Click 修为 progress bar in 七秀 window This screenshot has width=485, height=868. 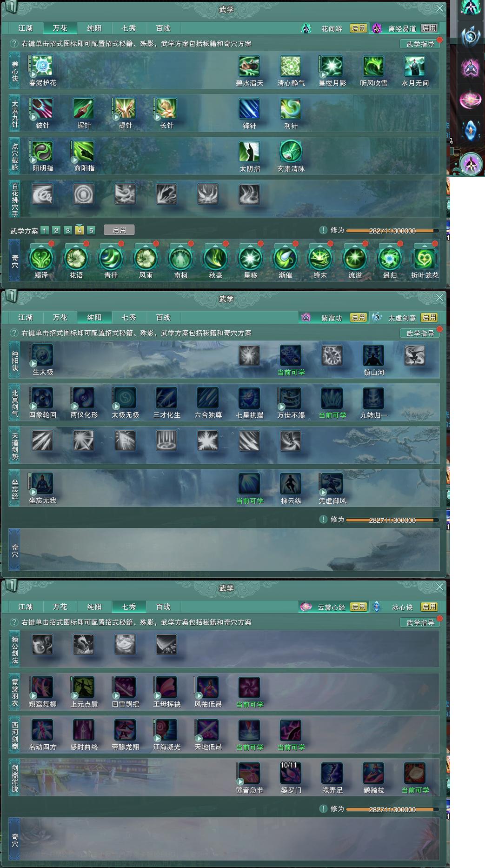[x=392, y=809]
